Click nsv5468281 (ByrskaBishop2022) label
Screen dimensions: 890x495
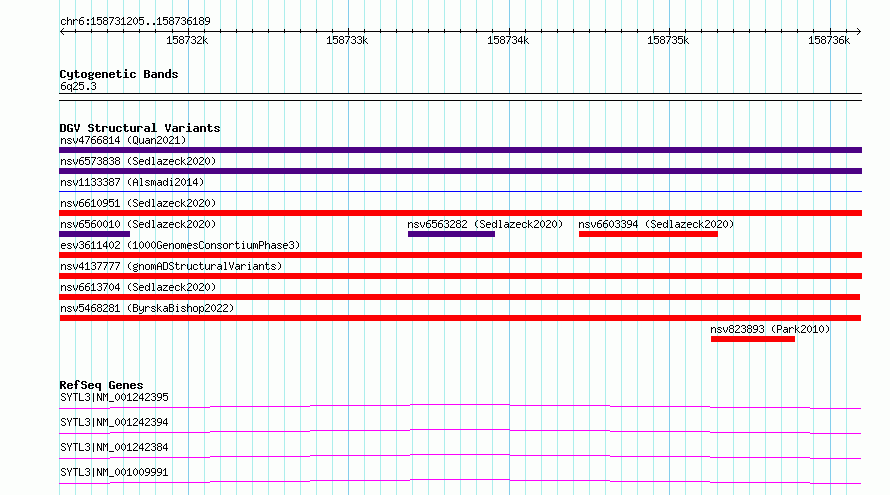coord(147,308)
